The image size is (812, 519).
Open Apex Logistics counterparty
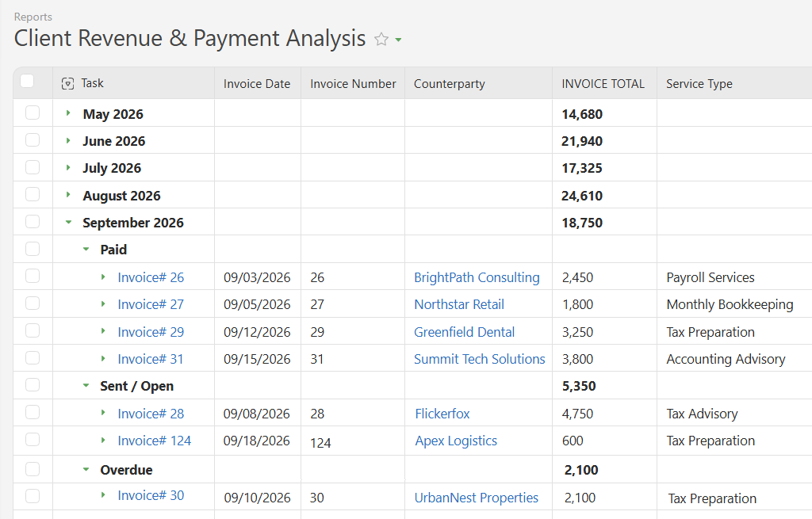pos(456,441)
